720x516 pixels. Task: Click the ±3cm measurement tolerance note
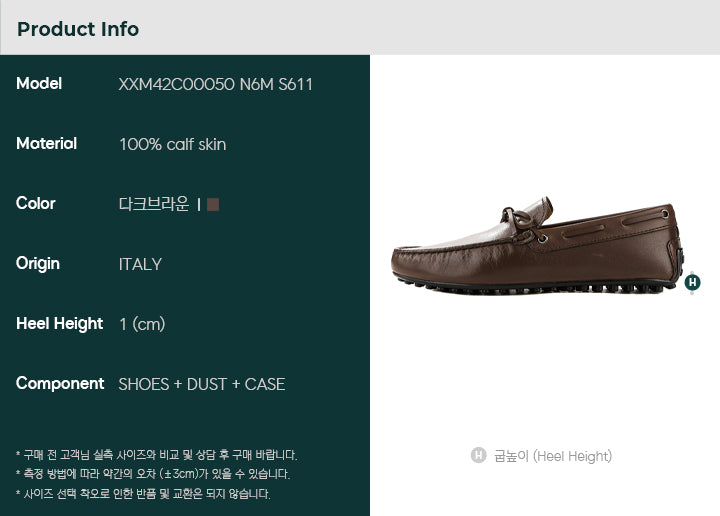point(153,474)
